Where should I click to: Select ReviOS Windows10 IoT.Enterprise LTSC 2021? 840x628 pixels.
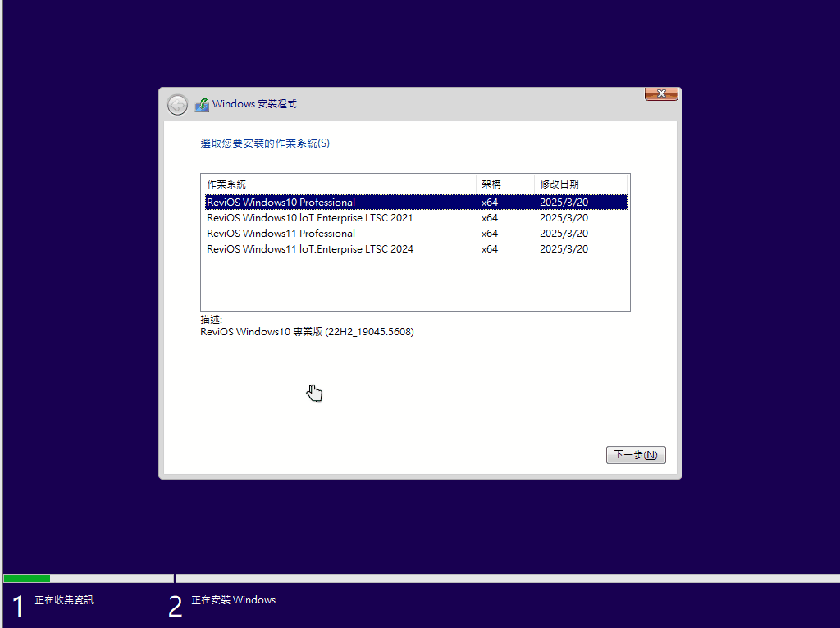point(416,218)
